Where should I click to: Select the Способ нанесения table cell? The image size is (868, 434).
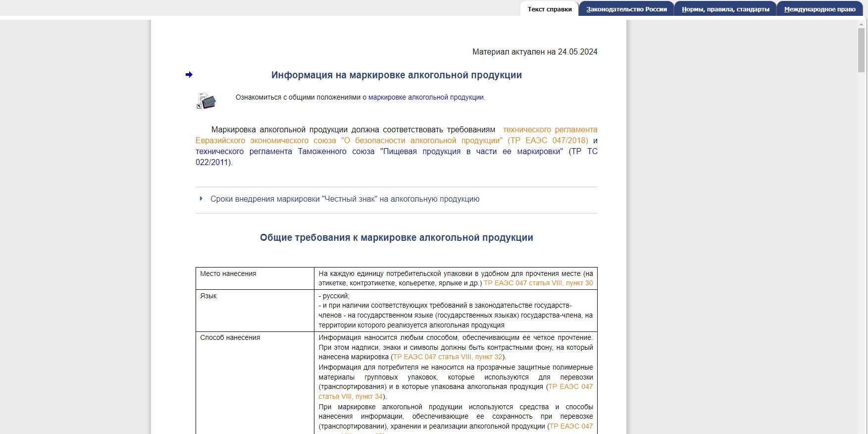255,383
